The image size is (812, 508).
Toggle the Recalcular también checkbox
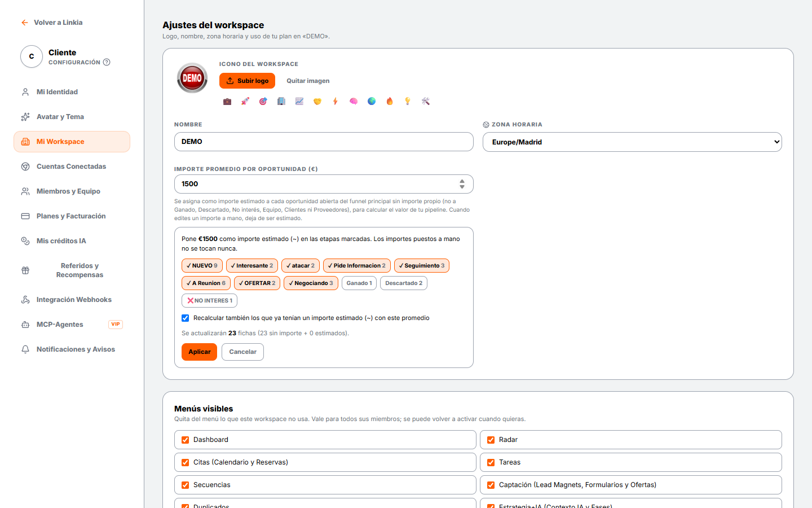(185, 318)
